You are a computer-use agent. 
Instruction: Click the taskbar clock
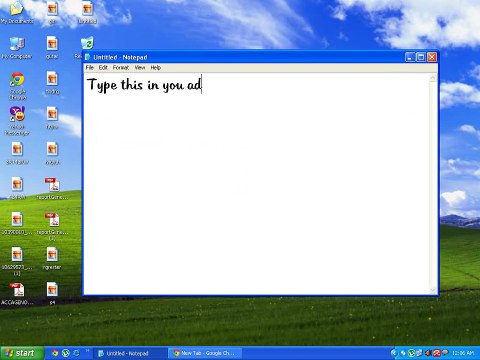463,353
